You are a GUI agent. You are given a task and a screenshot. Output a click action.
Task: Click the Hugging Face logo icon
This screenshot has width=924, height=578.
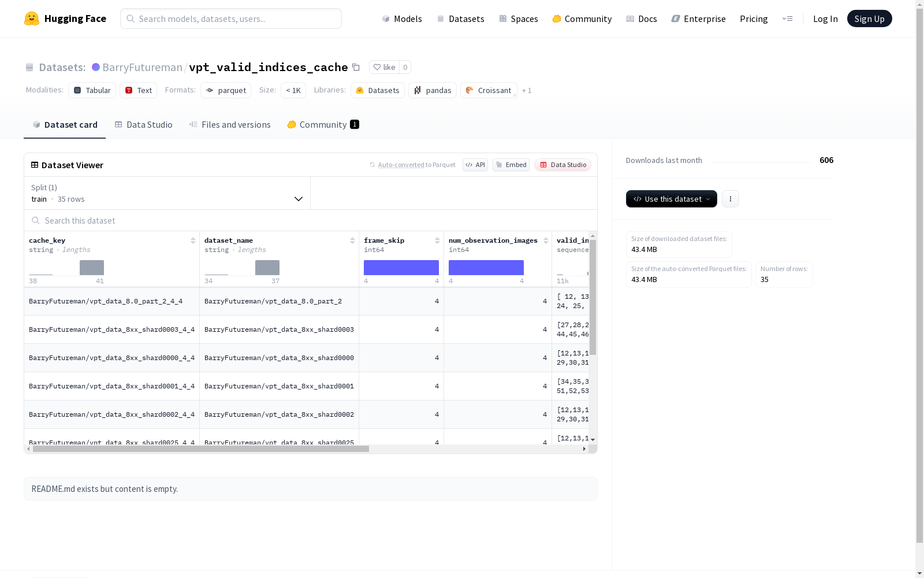click(32, 18)
